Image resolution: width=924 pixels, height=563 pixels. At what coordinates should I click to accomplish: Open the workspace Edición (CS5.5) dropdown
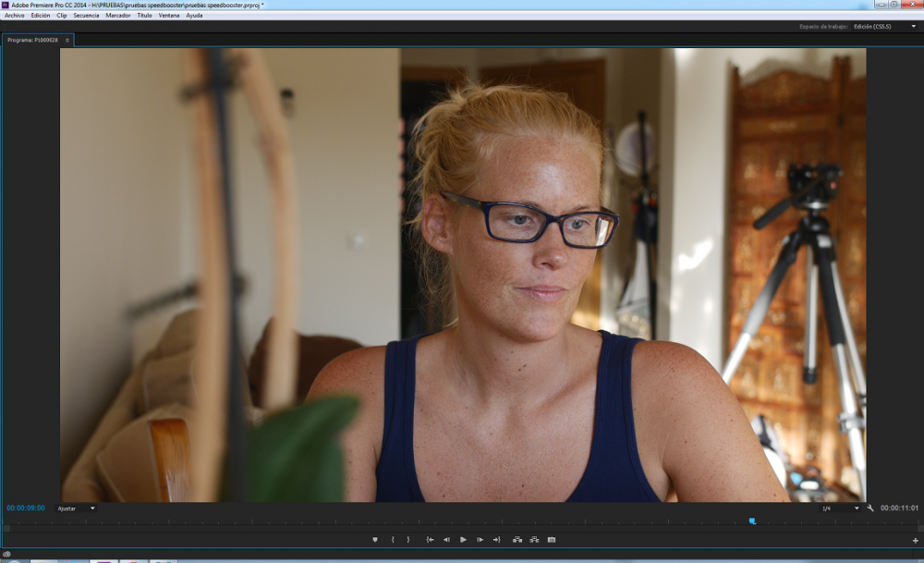[x=884, y=26]
